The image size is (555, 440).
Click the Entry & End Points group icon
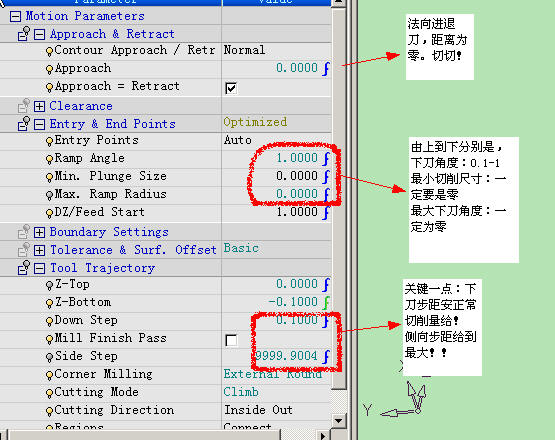(x=24, y=124)
